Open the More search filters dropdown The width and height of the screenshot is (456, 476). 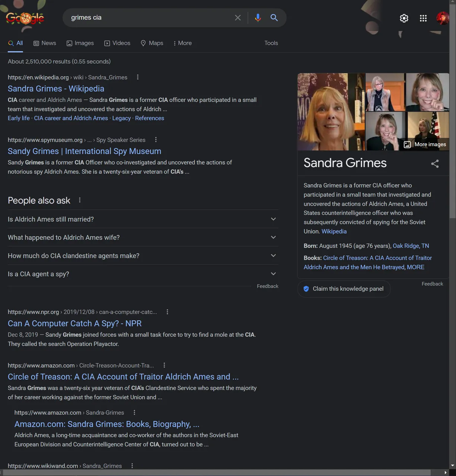[182, 43]
